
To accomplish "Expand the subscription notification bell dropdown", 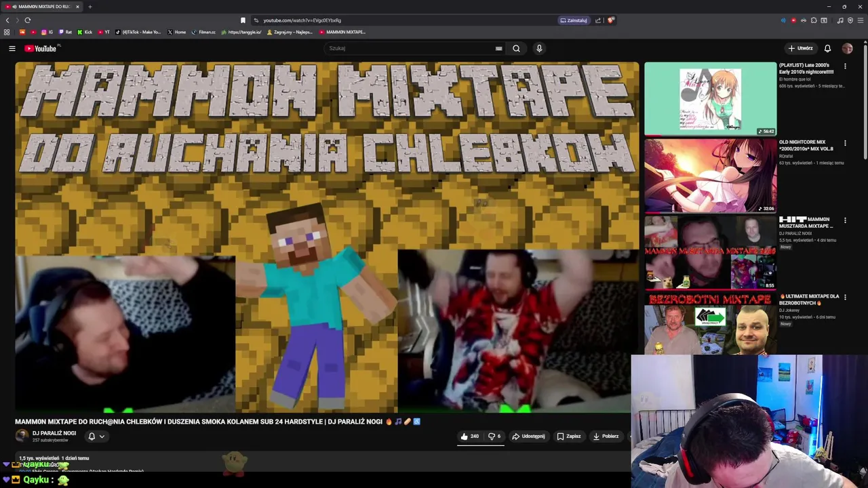I will pyautogui.click(x=96, y=436).
